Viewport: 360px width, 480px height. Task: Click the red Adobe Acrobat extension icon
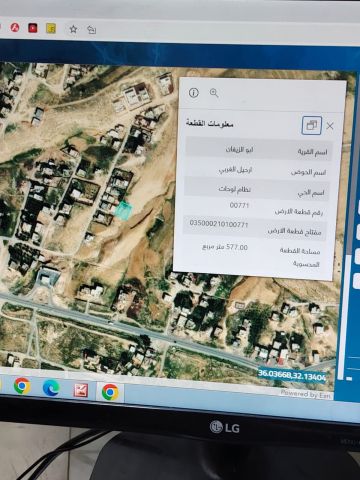pos(15,27)
